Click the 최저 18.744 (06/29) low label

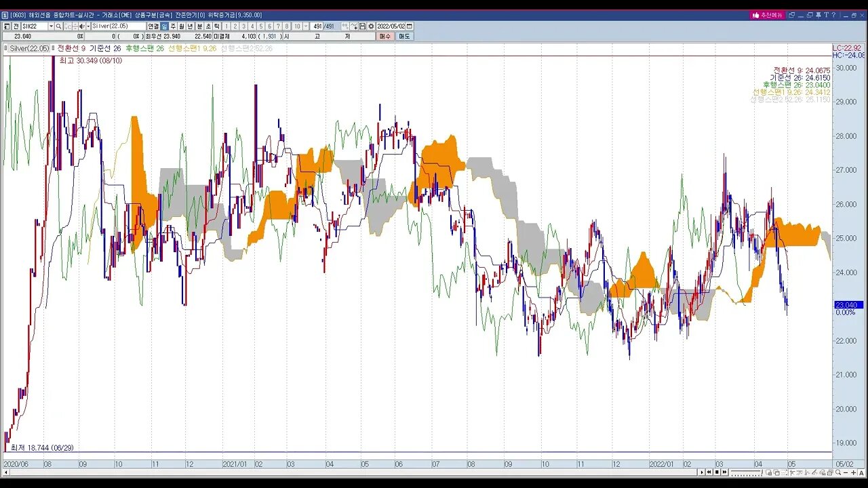click(42, 448)
